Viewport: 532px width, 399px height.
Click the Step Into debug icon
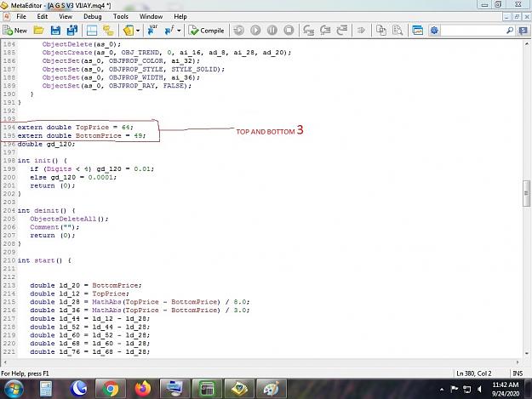(x=308, y=31)
